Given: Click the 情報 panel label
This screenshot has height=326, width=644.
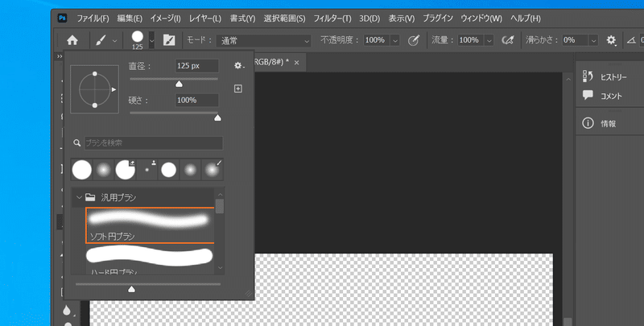Looking at the screenshot, I should point(609,124).
